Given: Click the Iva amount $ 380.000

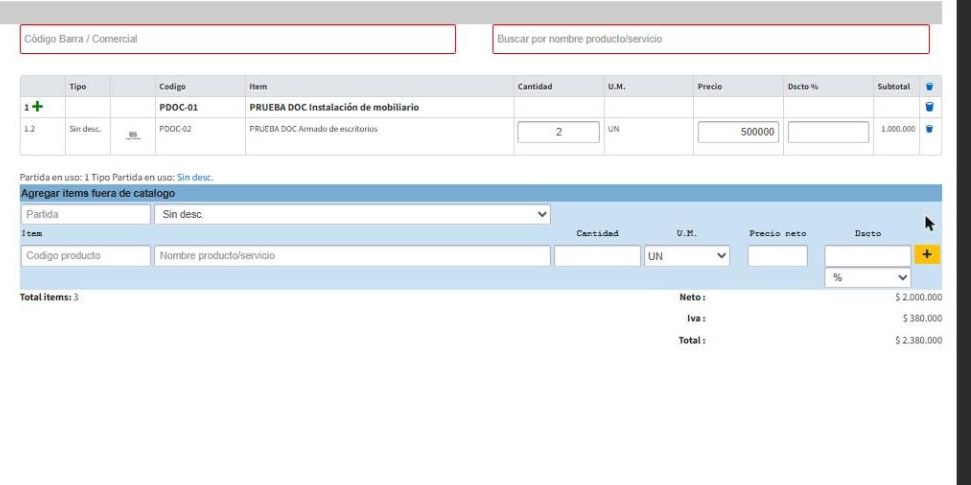Looking at the screenshot, I should [922, 318].
